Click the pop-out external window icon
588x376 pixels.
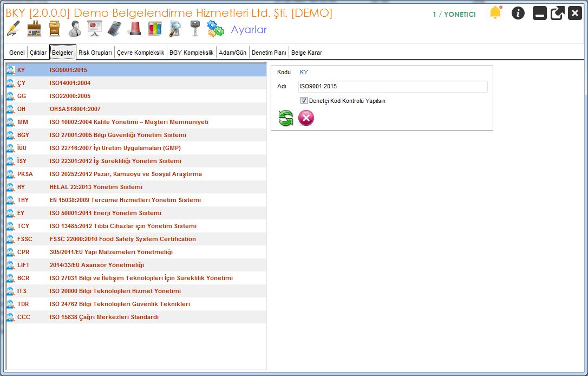point(557,13)
